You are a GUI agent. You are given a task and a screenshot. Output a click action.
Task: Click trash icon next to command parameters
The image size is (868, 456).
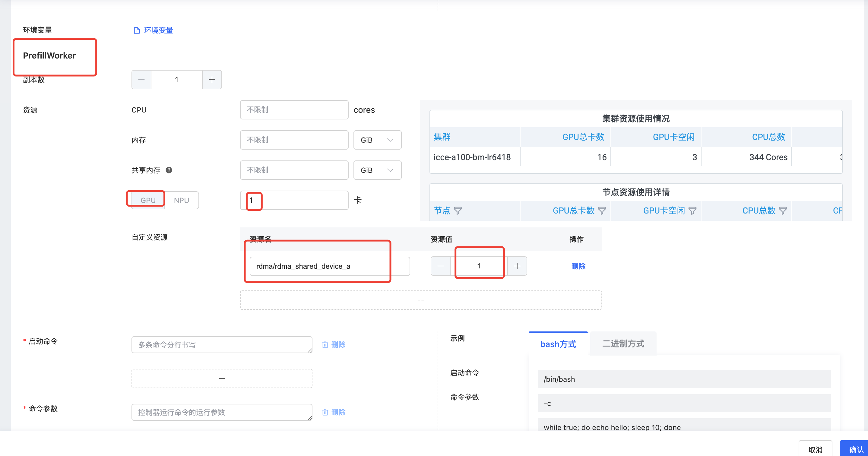(325, 412)
